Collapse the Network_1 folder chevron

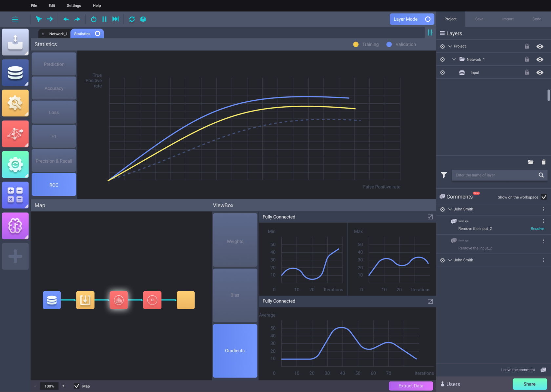tap(454, 60)
